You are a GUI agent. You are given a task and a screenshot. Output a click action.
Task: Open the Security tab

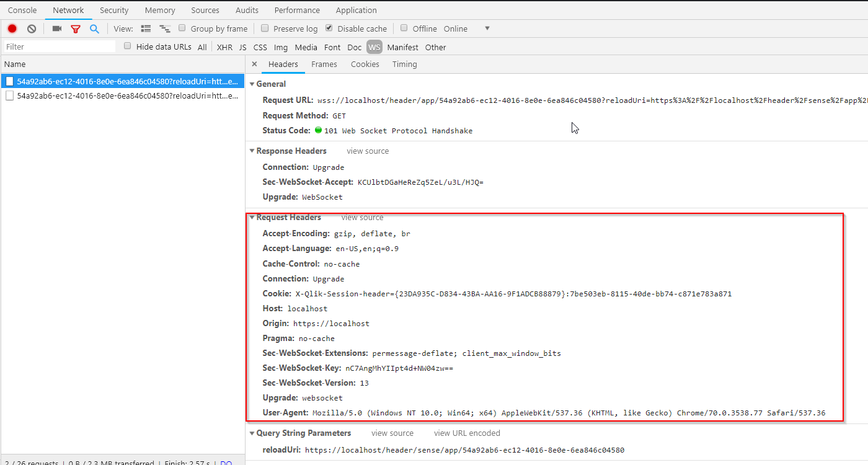114,10
